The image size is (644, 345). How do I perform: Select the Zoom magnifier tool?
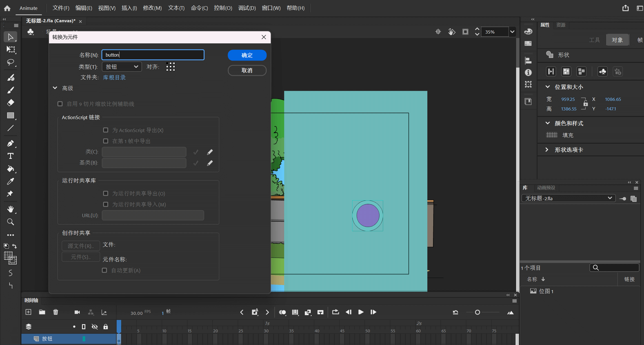(x=10, y=222)
